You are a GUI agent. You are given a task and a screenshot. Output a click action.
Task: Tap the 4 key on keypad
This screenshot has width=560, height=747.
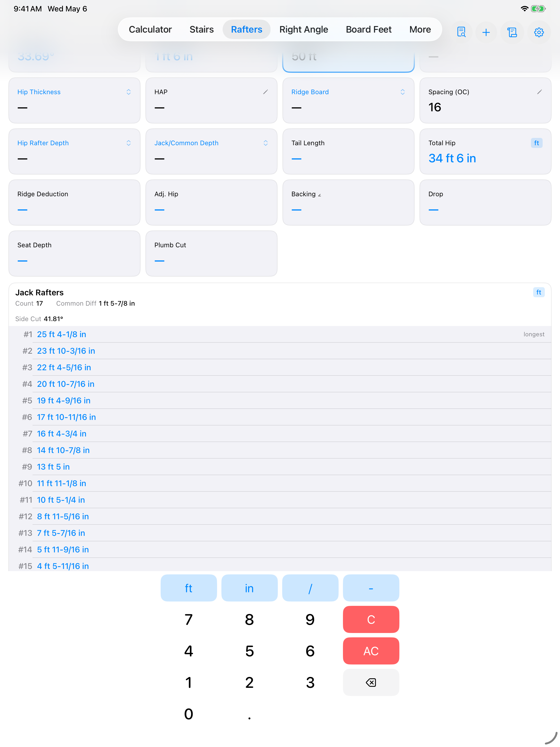tap(188, 651)
